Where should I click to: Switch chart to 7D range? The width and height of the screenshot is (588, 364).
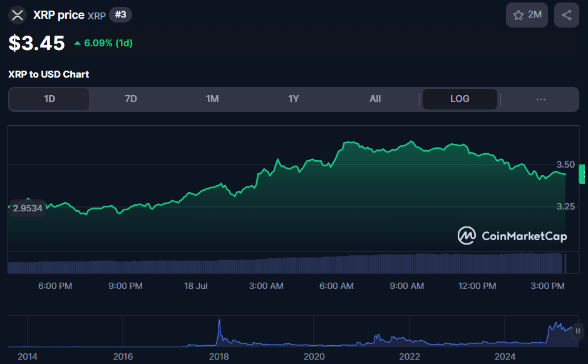130,99
